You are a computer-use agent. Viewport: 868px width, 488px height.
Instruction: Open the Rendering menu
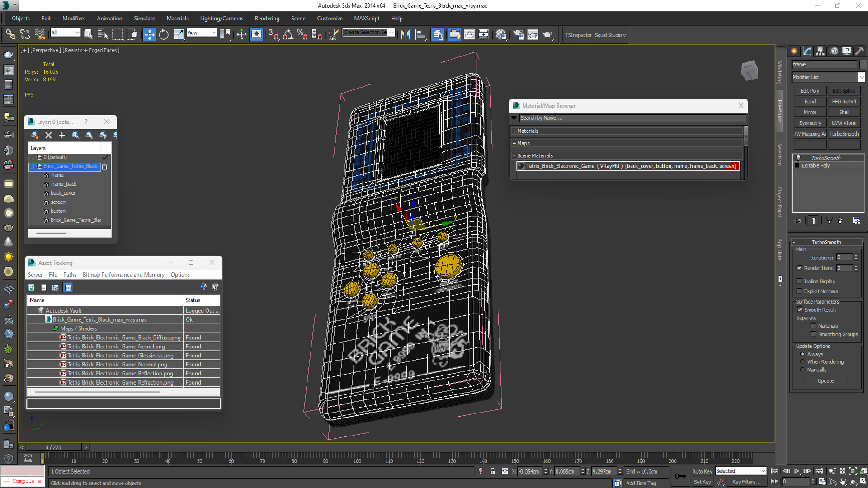click(x=267, y=19)
